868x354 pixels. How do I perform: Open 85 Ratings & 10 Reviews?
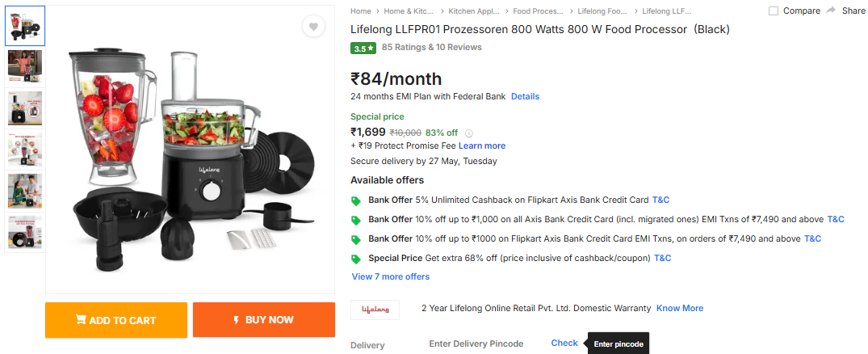tap(432, 47)
